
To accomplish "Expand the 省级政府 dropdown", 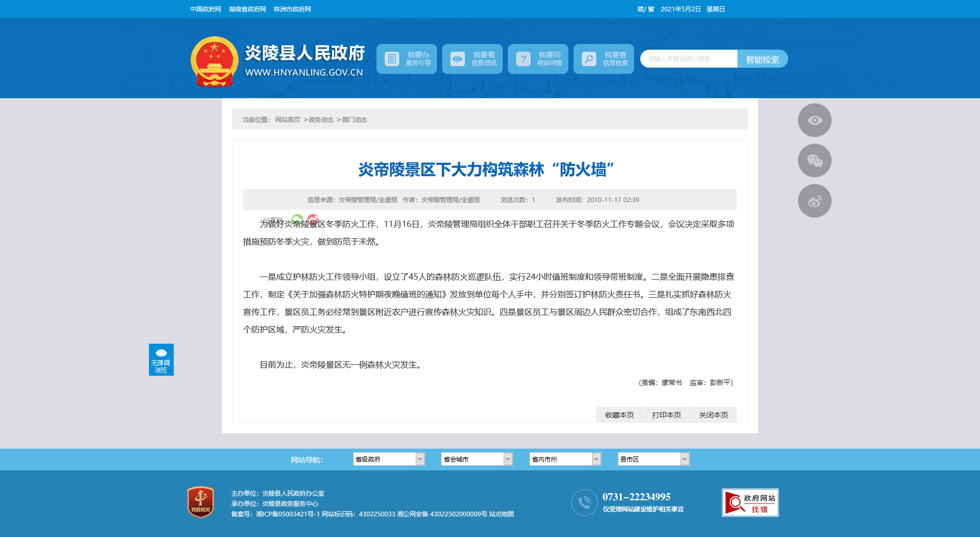I will pyautogui.click(x=389, y=459).
